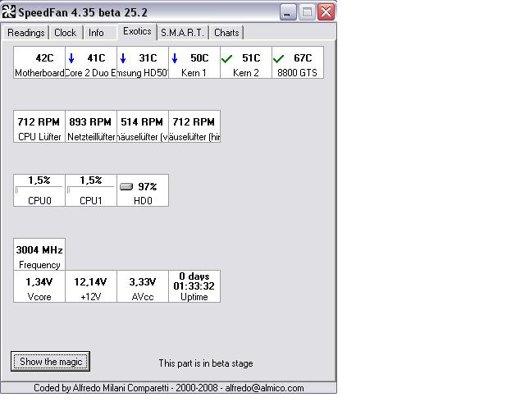This screenshot has width=525, height=420.
Task: Click the 3,33V AVcc cell
Action: pyautogui.click(x=142, y=286)
